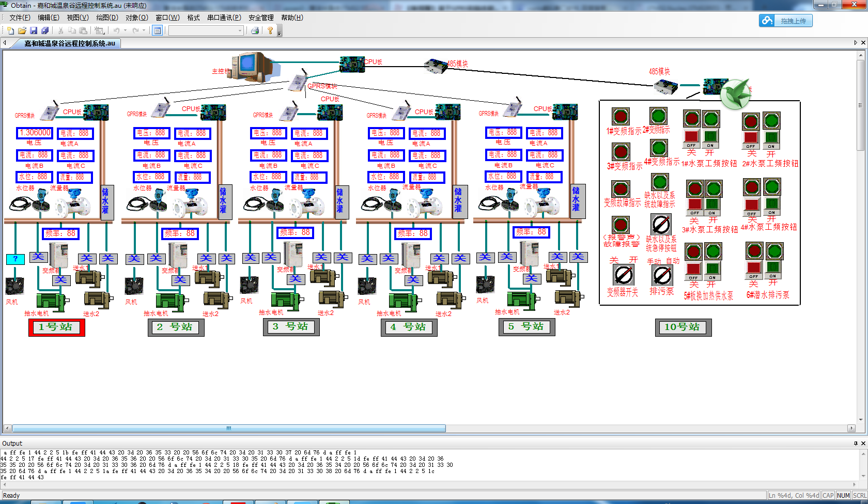Click the tab scroll right arrow
The width and height of the screenshot is (868, 504).
point(855,43)
